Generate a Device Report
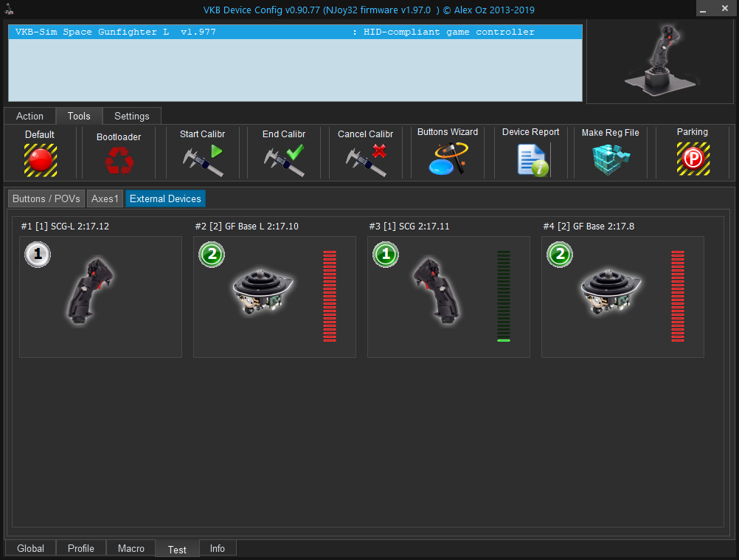 (532, 160)
